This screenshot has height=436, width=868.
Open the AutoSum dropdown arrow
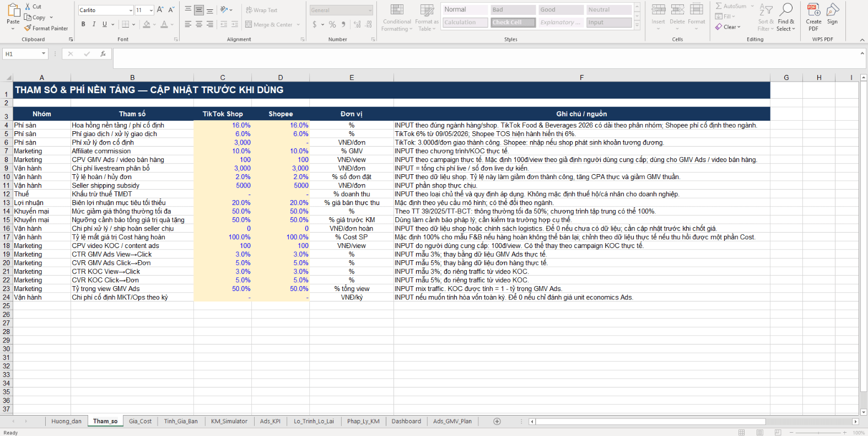[752, 6]
